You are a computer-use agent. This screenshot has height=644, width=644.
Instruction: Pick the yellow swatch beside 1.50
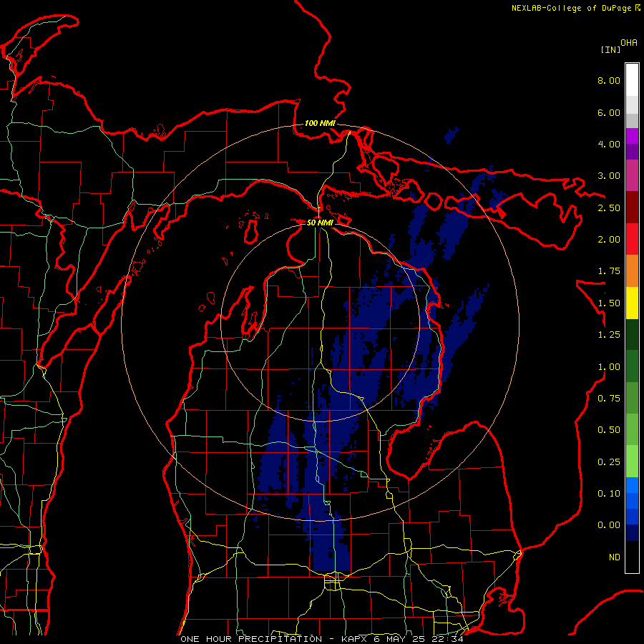click(x=632, y=303)
